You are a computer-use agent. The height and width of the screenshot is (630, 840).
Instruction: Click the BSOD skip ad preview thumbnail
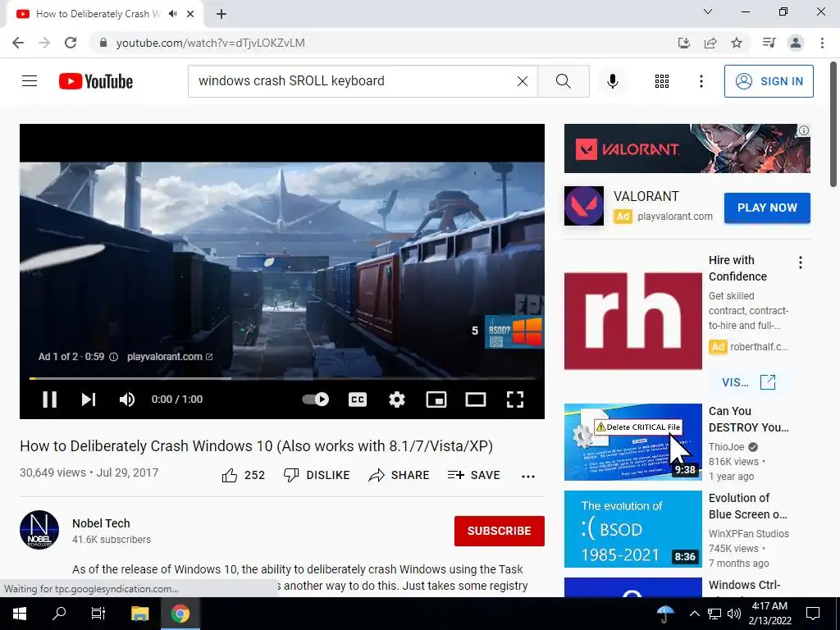point(514,331)
